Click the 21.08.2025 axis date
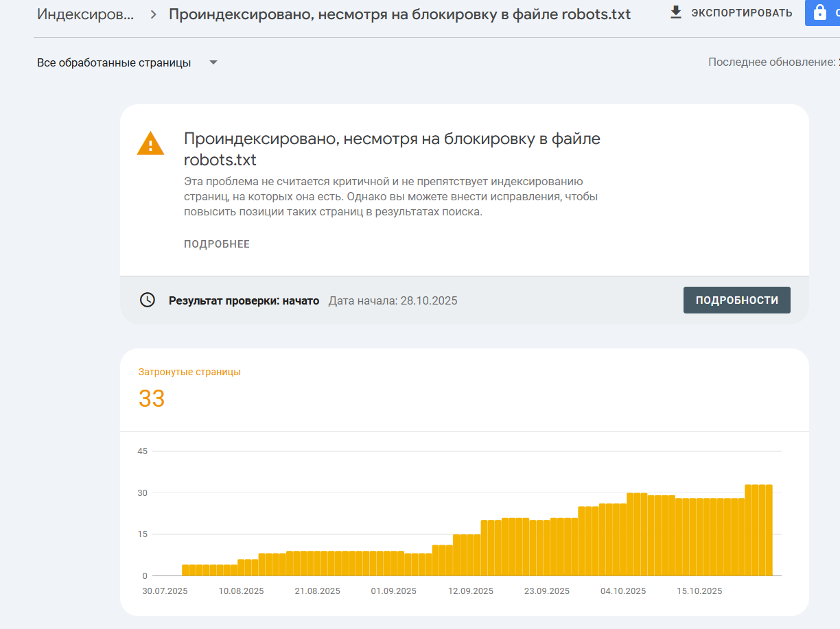 pos(318,591)
